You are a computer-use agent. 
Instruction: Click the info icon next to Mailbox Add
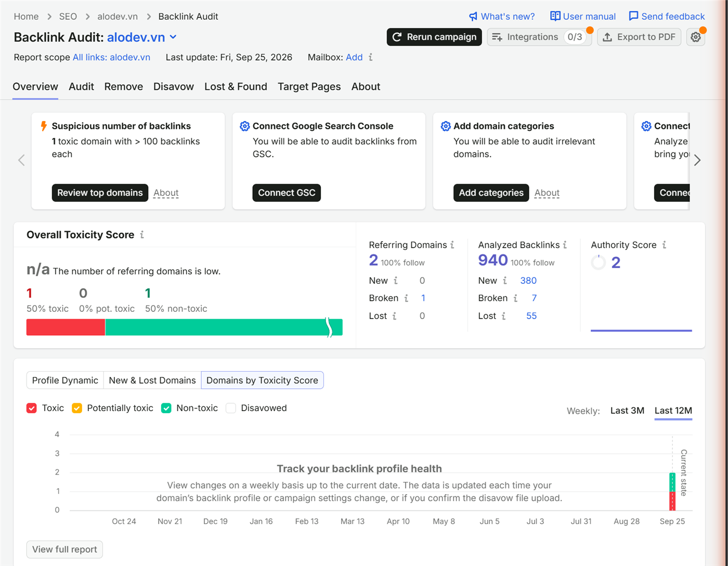tap(371, 57)
